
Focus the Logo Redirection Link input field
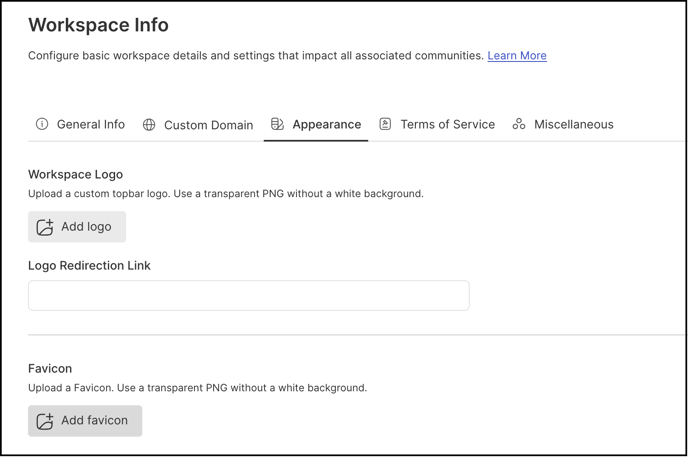pos(249,296)
